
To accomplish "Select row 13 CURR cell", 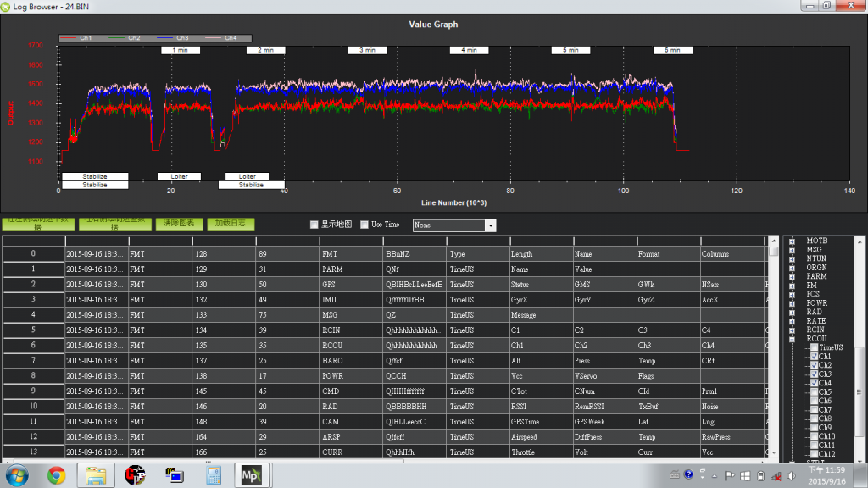I will (x=351, y=452).
